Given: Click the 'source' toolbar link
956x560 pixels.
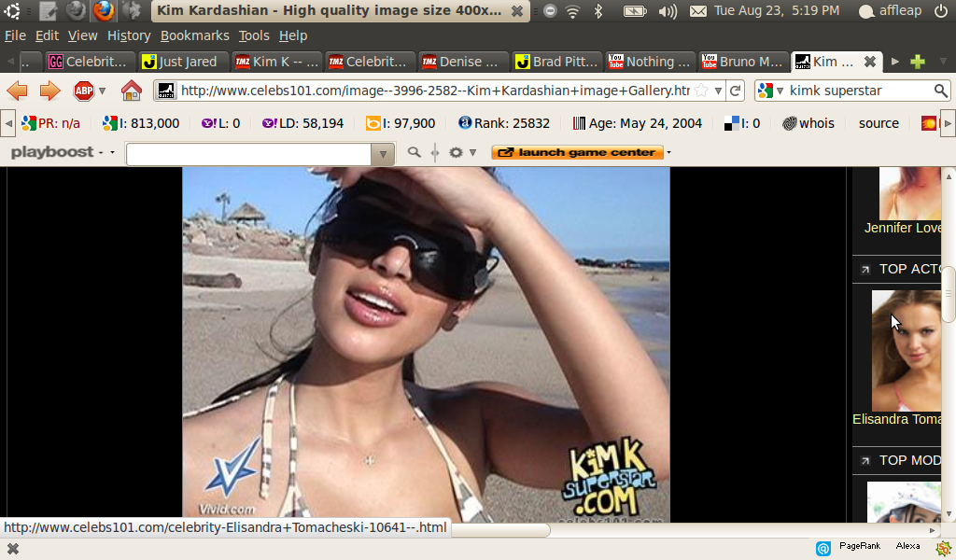Looking at the screenshot, I should coord(879,124).
